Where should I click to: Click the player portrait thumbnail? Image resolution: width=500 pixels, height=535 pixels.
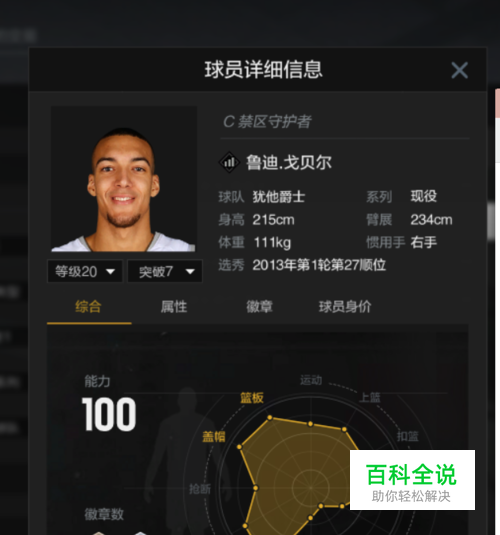(x=124, y=179)
